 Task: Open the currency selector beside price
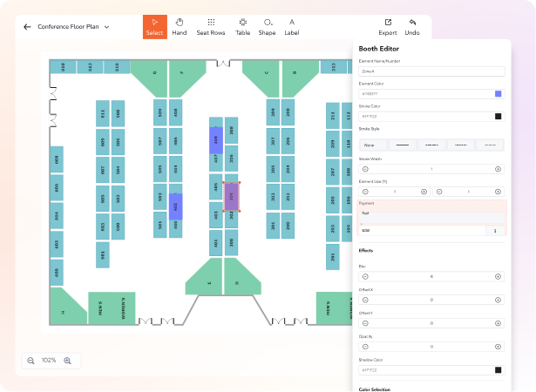[x=495, y=231]
